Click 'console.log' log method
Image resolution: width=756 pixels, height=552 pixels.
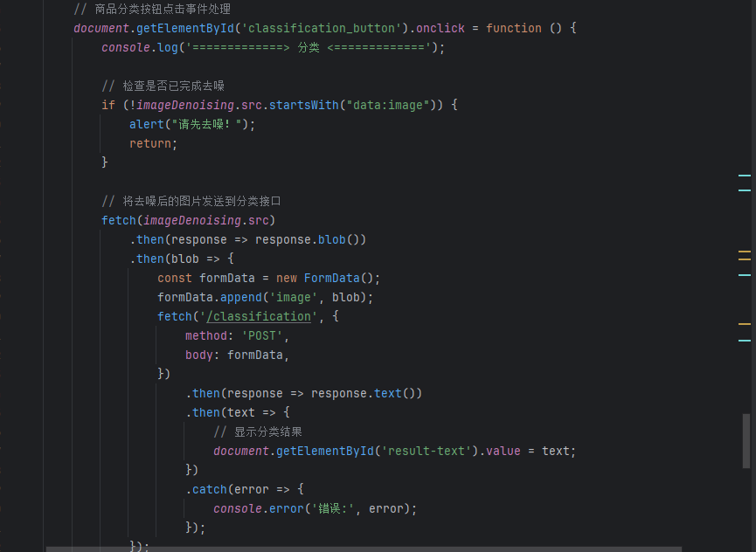coord(168,47)
